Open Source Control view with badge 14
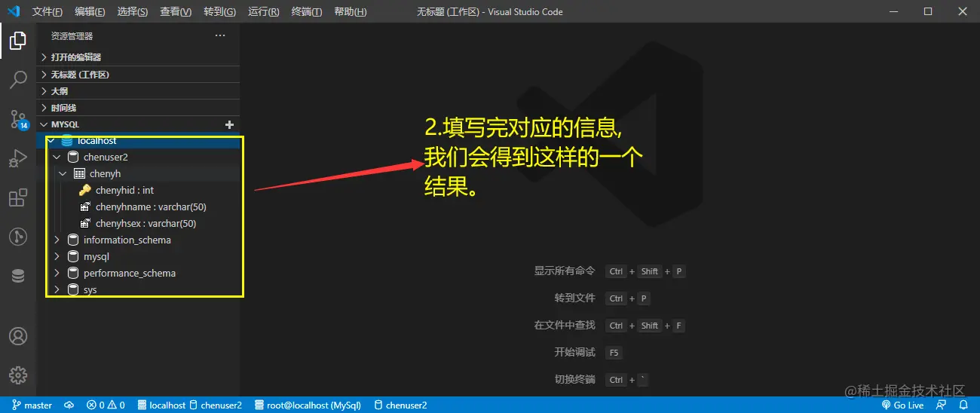This screenshot has width=980, height=413. click(18, 118)
